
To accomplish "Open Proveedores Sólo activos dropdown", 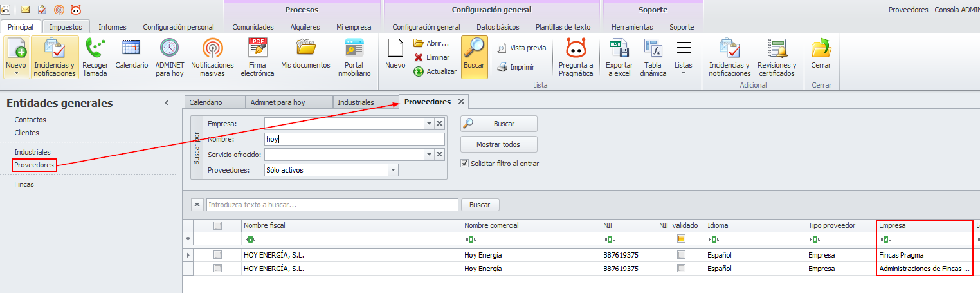I will click(x=393, y=170).
